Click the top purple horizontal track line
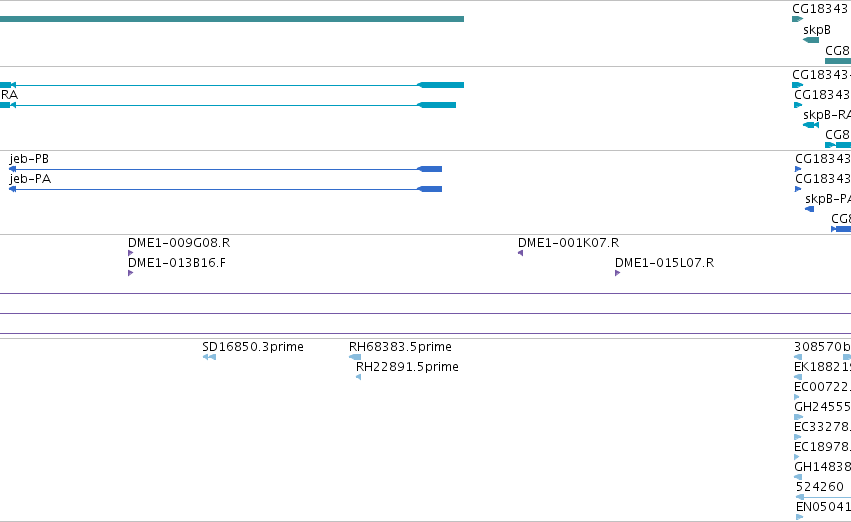The height and width of the screenshot is (522, 851). (426, 294)
